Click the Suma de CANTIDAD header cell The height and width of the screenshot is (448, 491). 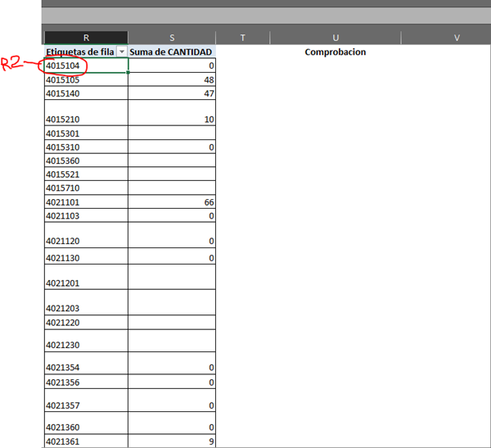pyautogui.click(x=172, y=52)
